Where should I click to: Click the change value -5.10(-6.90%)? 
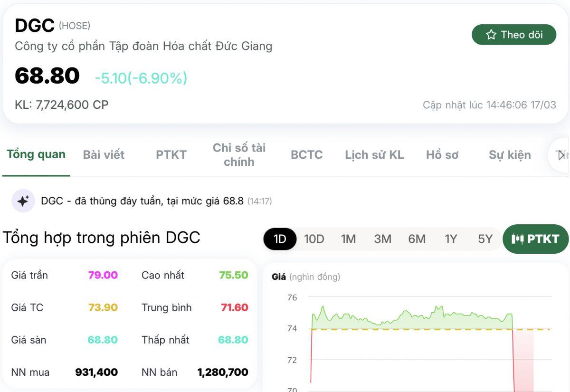(x=141, y=78)
